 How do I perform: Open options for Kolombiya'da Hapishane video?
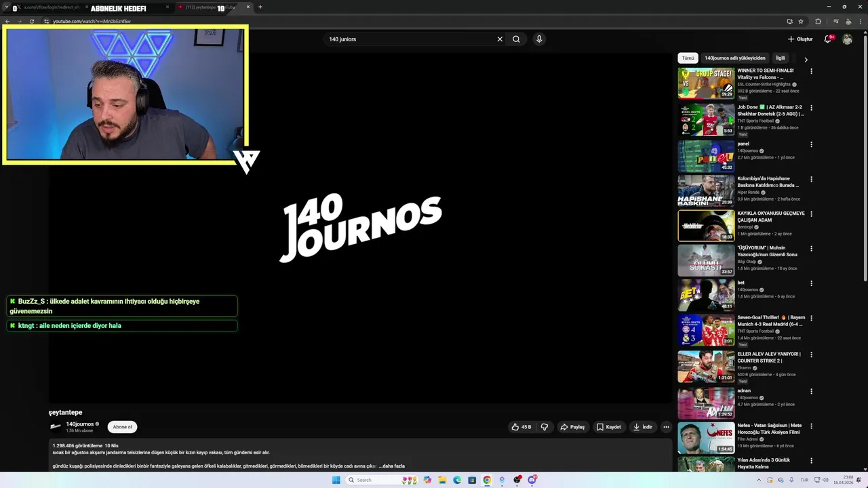pos(811,180)
